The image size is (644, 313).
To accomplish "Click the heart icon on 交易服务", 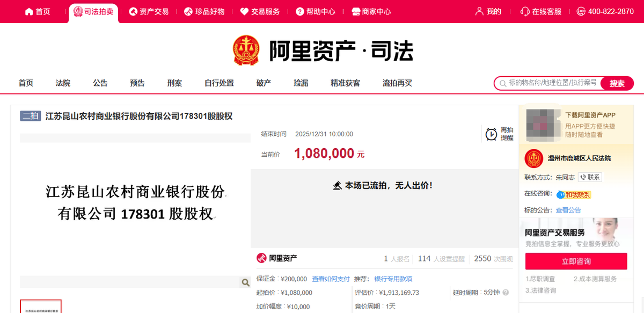I will (x=244, y=11).
